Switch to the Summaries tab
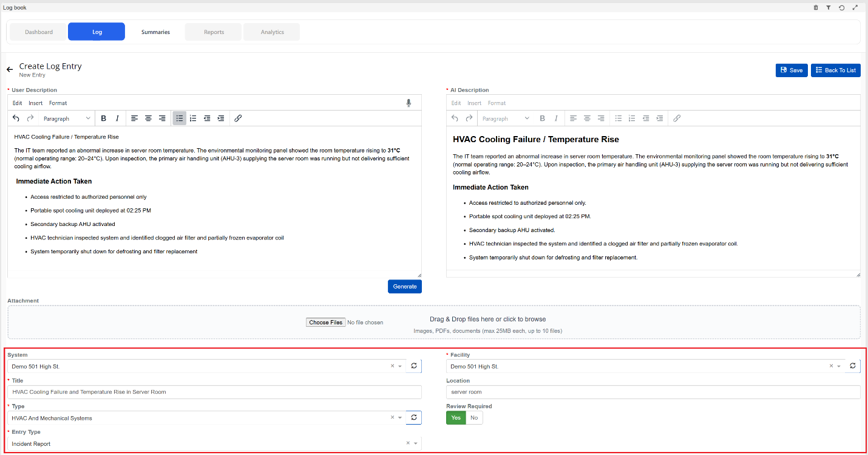Image resolution: width=868 pixels, height=455 pixels. coord(155,32)
